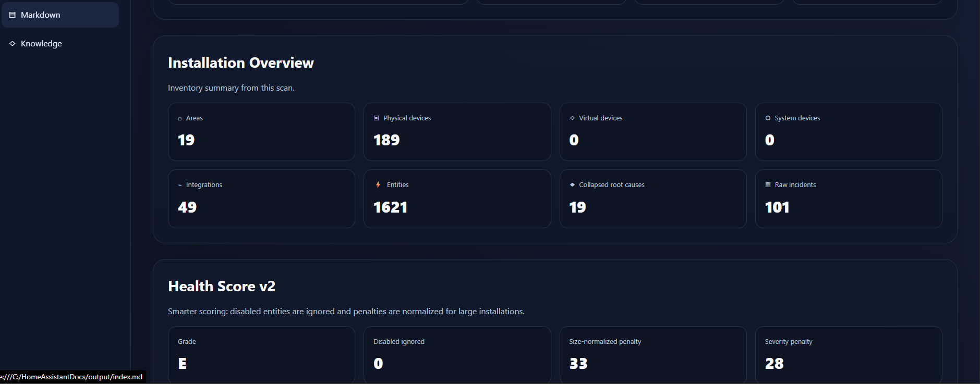Image resolution: width=980 pixels, height=384 pixels.
Task: Select the Integrations value 49
Action: pos(187,207)
